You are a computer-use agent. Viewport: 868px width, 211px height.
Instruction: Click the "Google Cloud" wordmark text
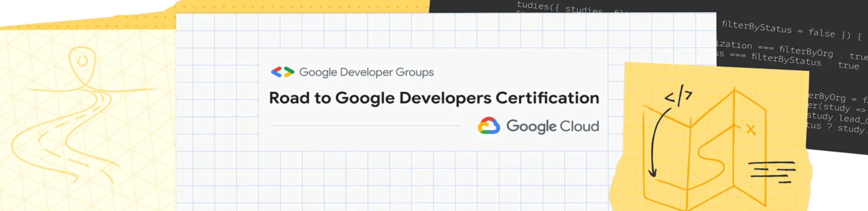553,126
